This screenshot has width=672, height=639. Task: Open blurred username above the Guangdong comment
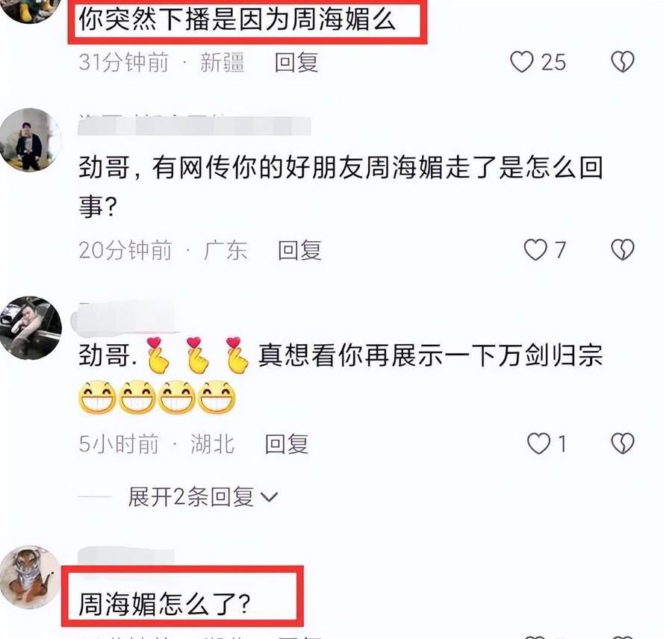point(194,125)
